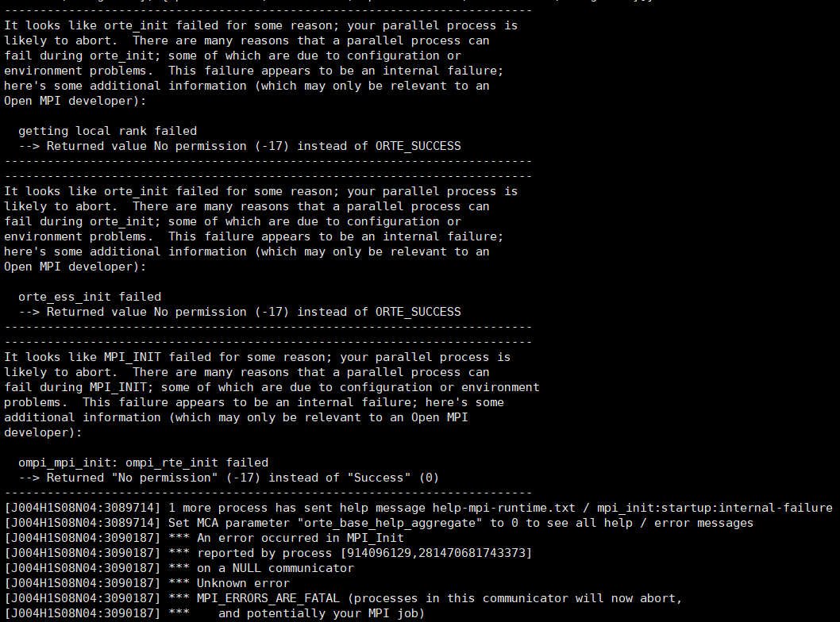Image resolution: width=840 pixels, height=622 pixels.
Task: Click 'An error occurred in MPI_Init' line
Action: click(301, 538)
